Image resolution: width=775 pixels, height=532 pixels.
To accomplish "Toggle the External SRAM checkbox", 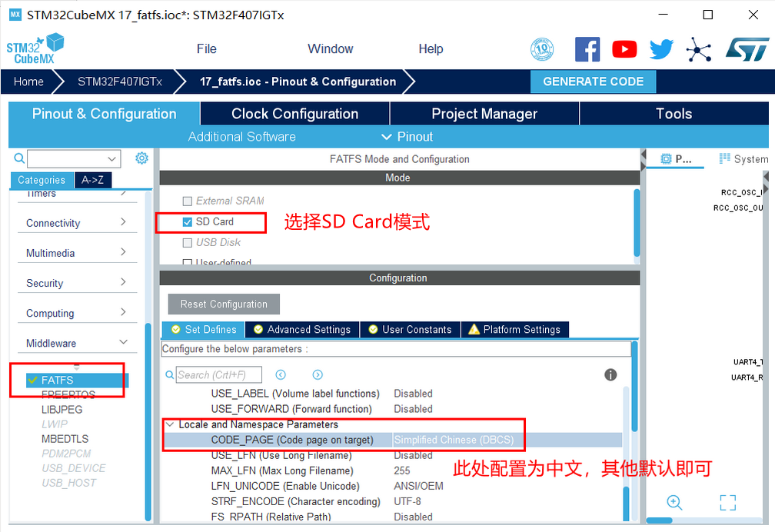I will [x=188, y=201].
